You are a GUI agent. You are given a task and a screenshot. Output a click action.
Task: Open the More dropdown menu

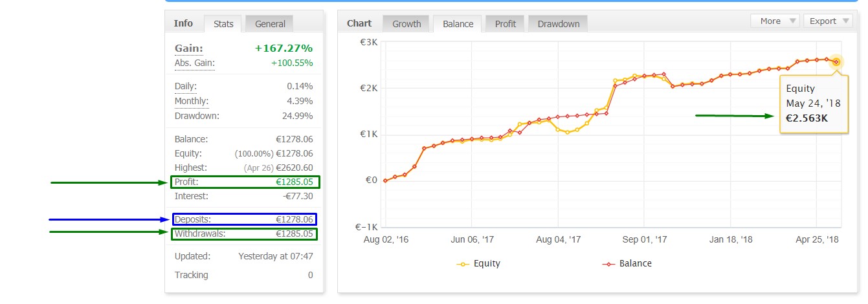[775, 21]
